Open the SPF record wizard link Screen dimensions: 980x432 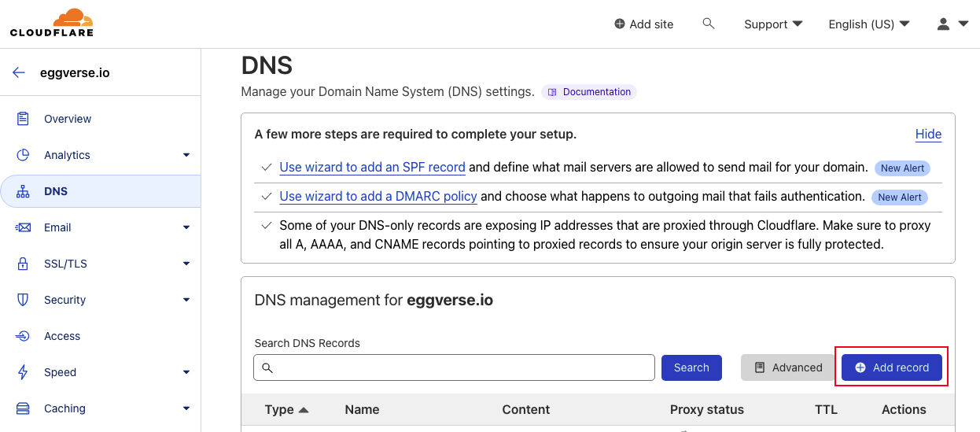pos(372,168)
